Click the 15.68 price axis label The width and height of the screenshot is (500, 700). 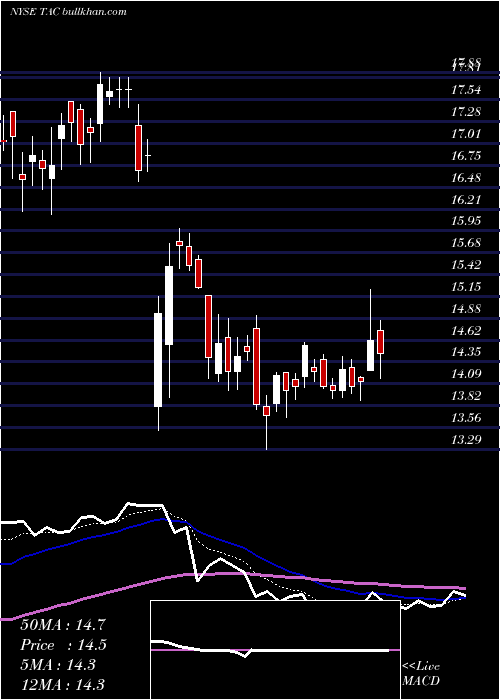[x=466, y=243]
